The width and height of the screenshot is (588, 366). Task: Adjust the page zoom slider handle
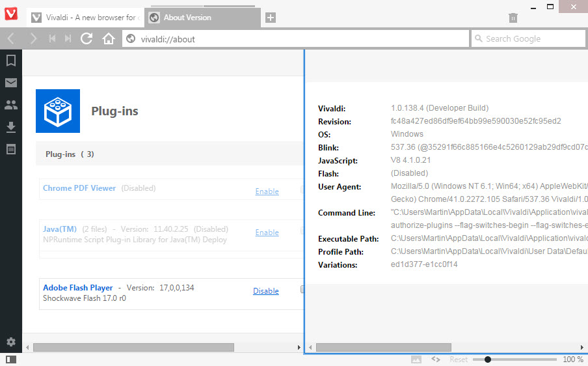(x=487, y=359)
